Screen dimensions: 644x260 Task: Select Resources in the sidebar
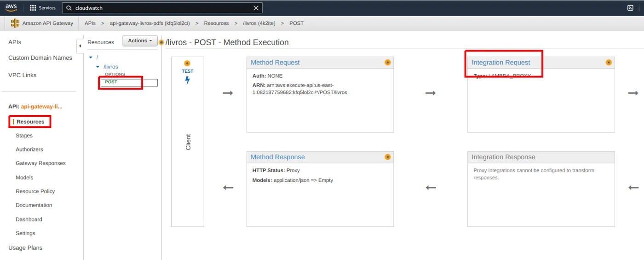30,121
